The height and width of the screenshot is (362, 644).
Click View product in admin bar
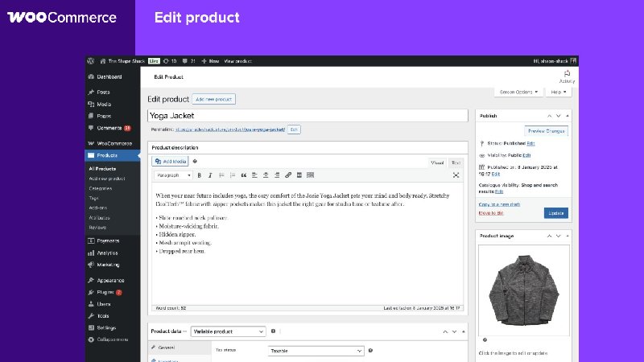[237, 61]
